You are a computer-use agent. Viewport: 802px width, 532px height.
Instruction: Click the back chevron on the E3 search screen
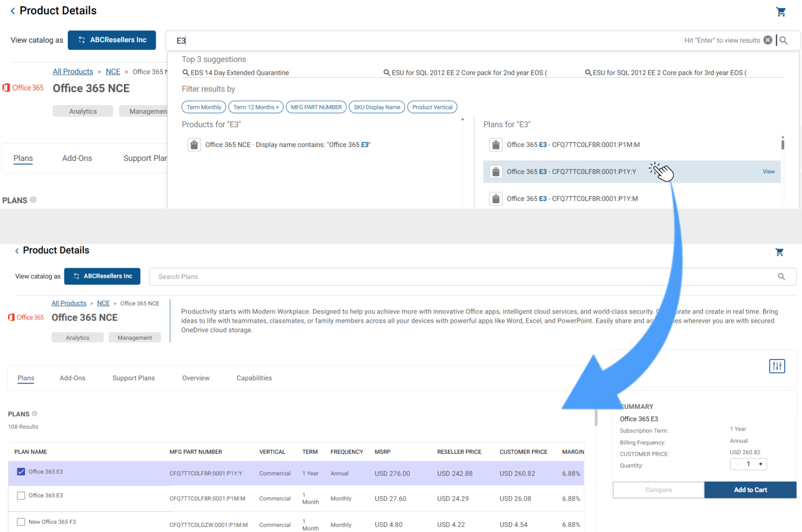point(13,11)
